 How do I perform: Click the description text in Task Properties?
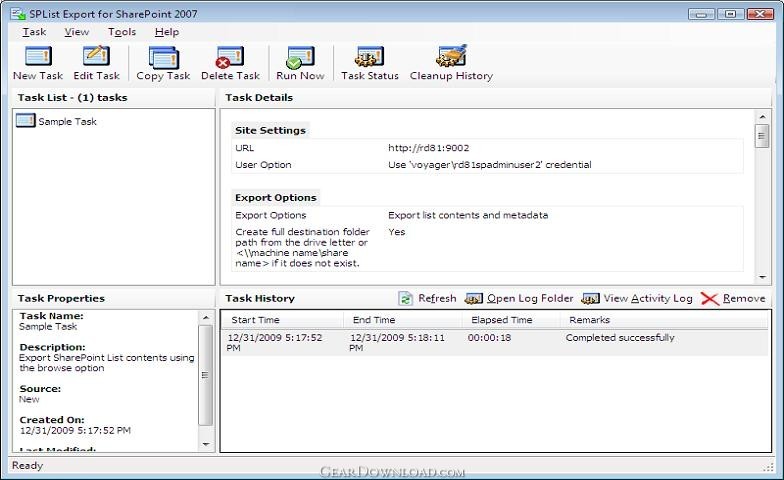coord(106,363)
